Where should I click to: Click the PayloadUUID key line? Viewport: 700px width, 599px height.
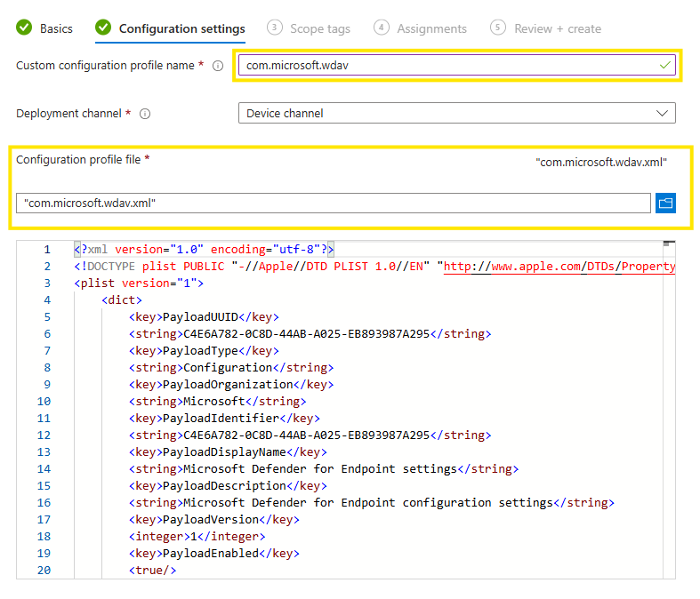(204, 317)
